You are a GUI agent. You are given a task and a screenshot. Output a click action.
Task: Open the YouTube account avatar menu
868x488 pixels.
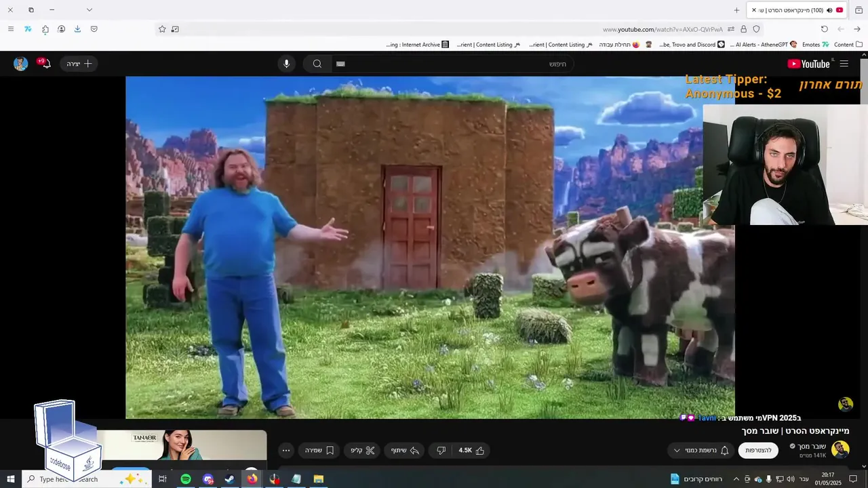[x=20, y=64]
